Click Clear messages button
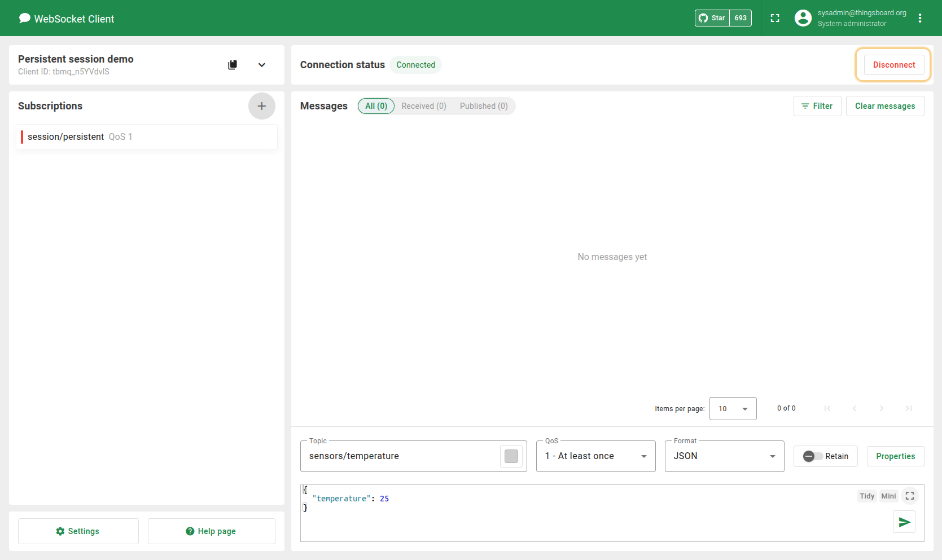 click(x=884, y=106)
